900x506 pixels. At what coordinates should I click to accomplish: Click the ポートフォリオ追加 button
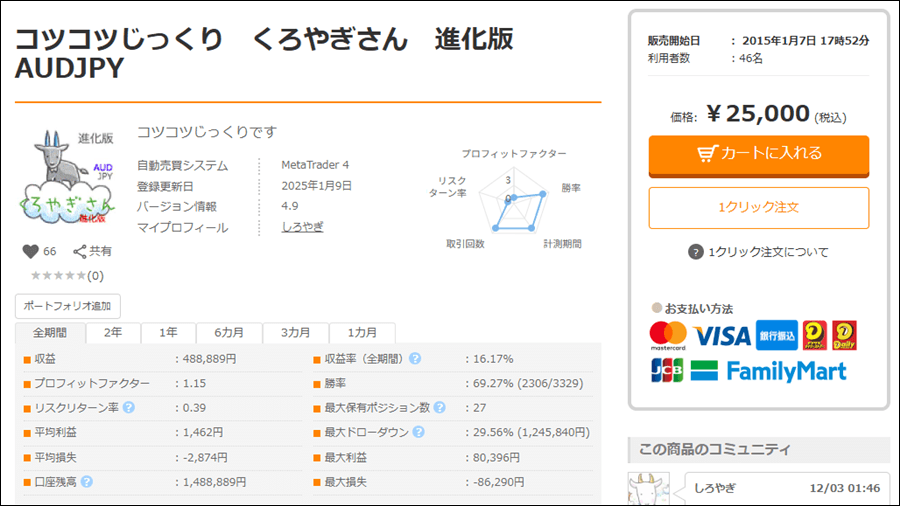coord(68,306)
